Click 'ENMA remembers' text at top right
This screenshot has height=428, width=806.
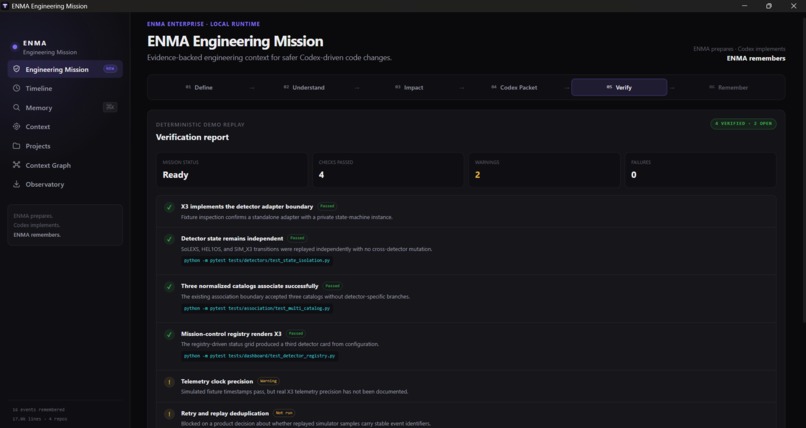click(756, 58)
